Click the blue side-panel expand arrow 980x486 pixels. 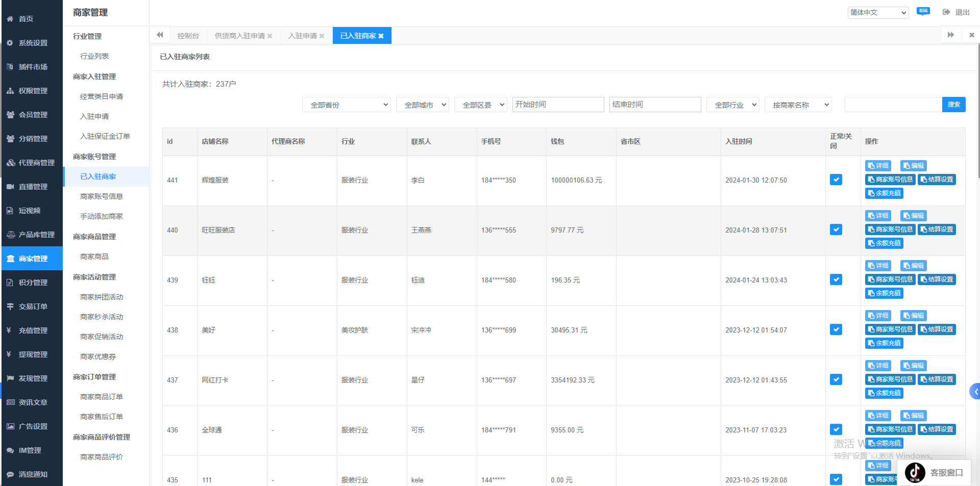pyautogui.click(x=975, y=392)
